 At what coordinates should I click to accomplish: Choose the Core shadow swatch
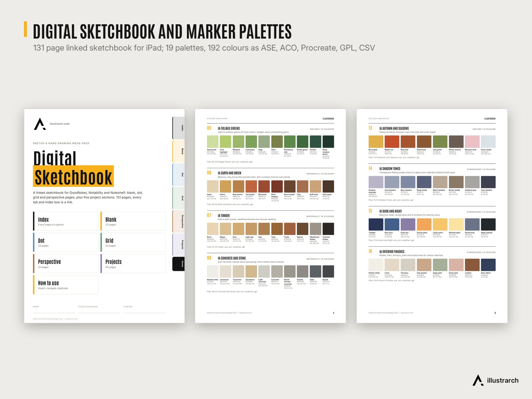tap(488, 182)
